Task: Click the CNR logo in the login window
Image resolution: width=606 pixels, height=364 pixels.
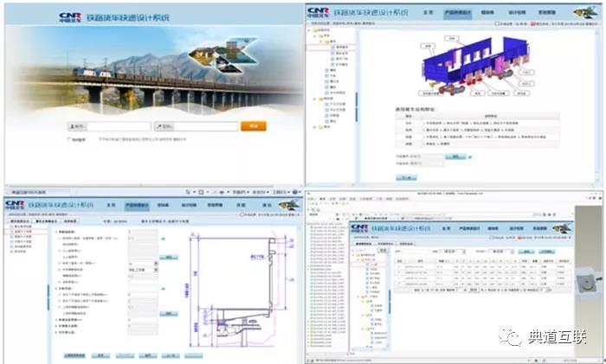Action: pyautogui.click(x=70, y=17)
